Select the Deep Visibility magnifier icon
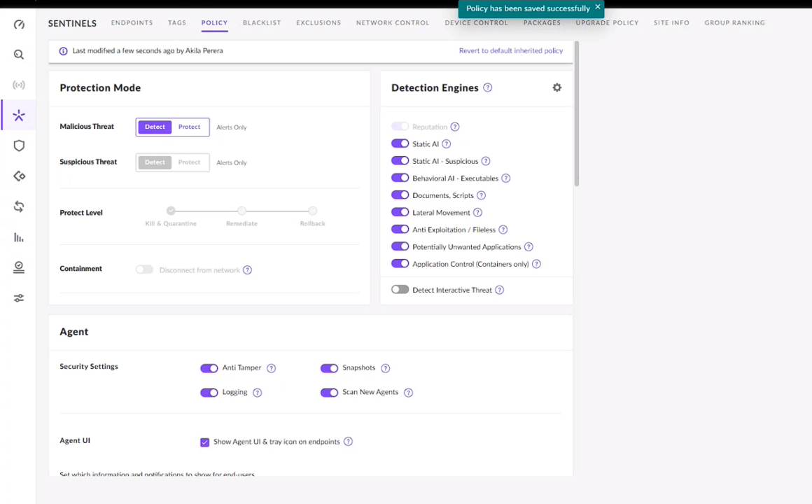Image resolution: width=812 pixels, height=504 pixels. point(19,54)
